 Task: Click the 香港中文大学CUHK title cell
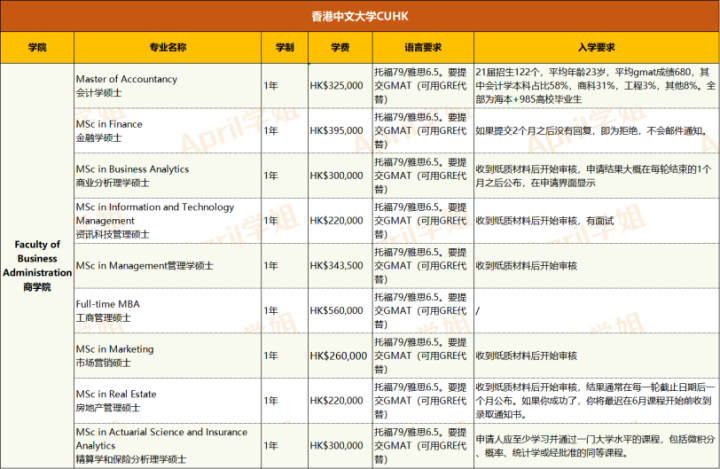click(360, 16)
